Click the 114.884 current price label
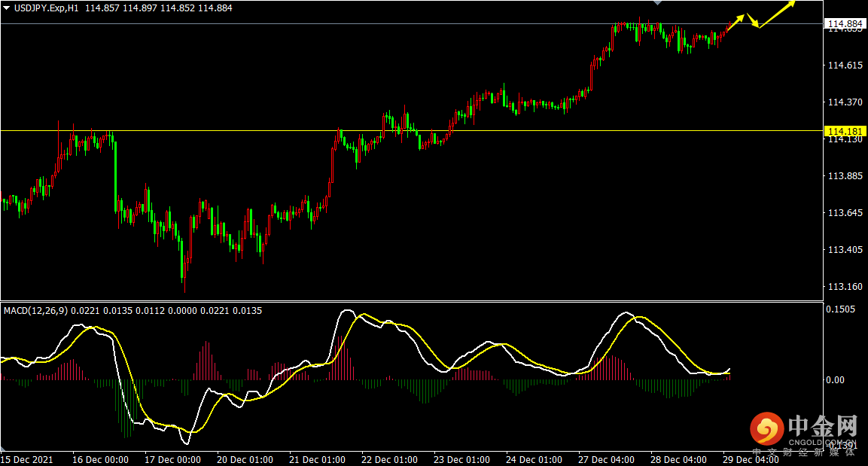Viewport: 868px width, 466px height. point(845,24)
